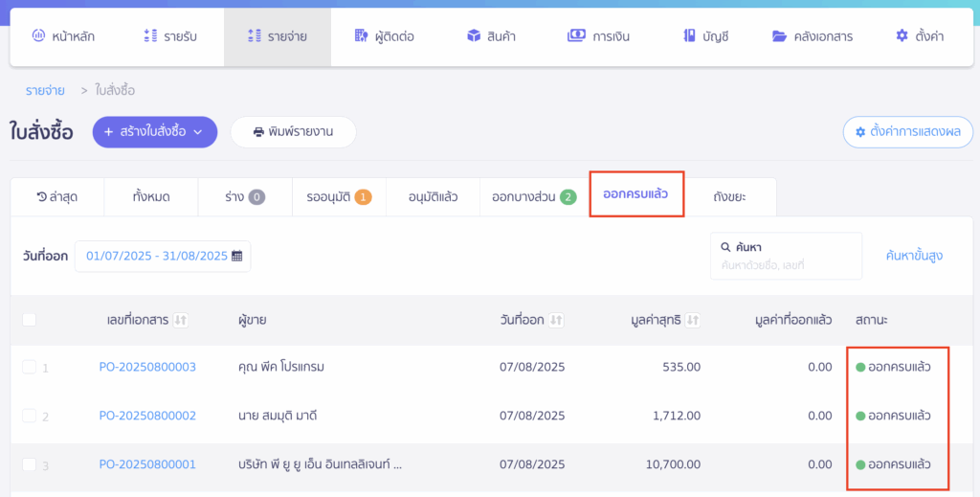
Task: Click the สถานะ column header
Action: click(871, 320)
